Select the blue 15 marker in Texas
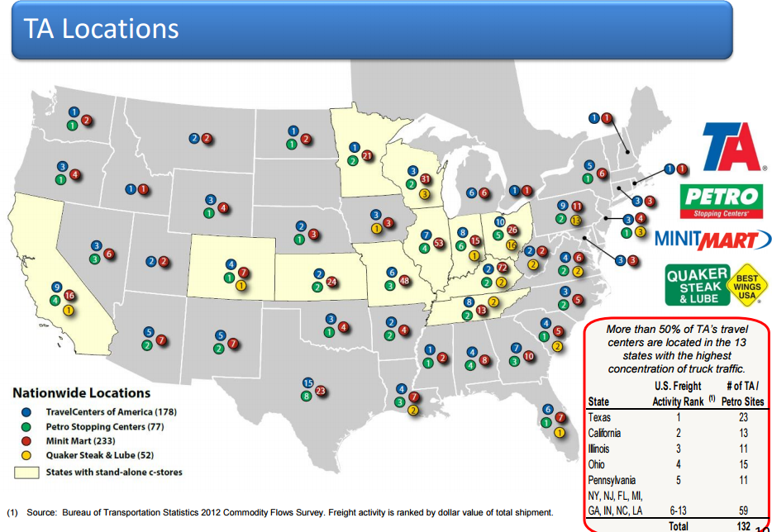 click(307, 382)
